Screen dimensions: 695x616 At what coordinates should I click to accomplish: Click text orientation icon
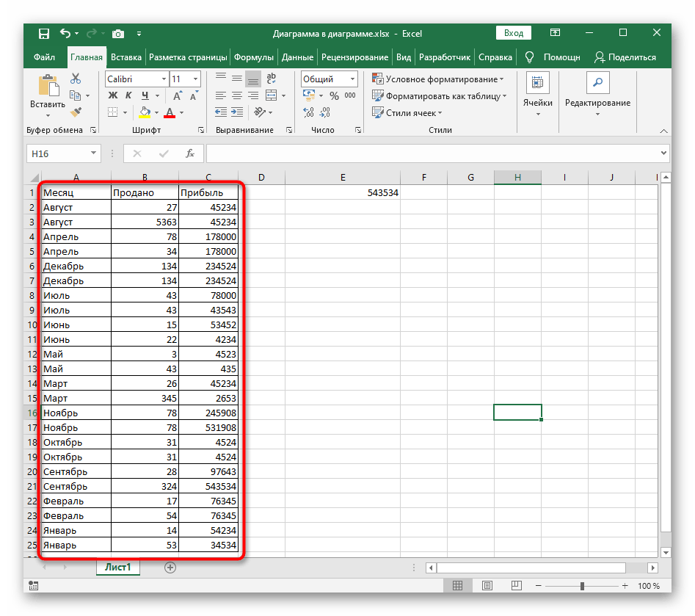259,112
